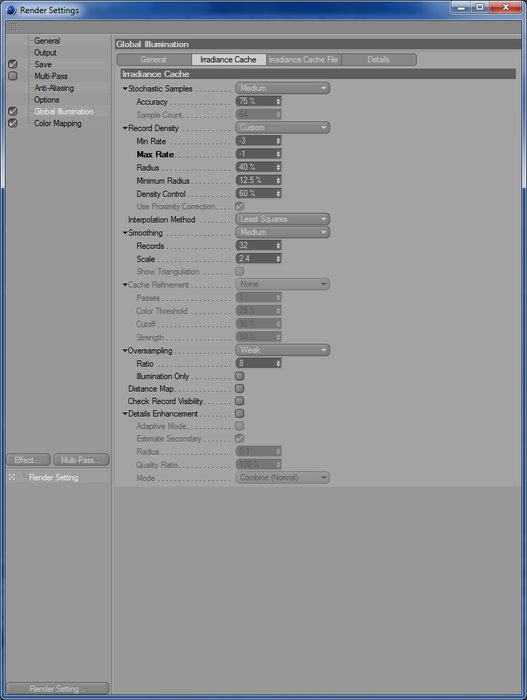
Task: Select the Irradiance Cache tab
Action: (229, 59)
